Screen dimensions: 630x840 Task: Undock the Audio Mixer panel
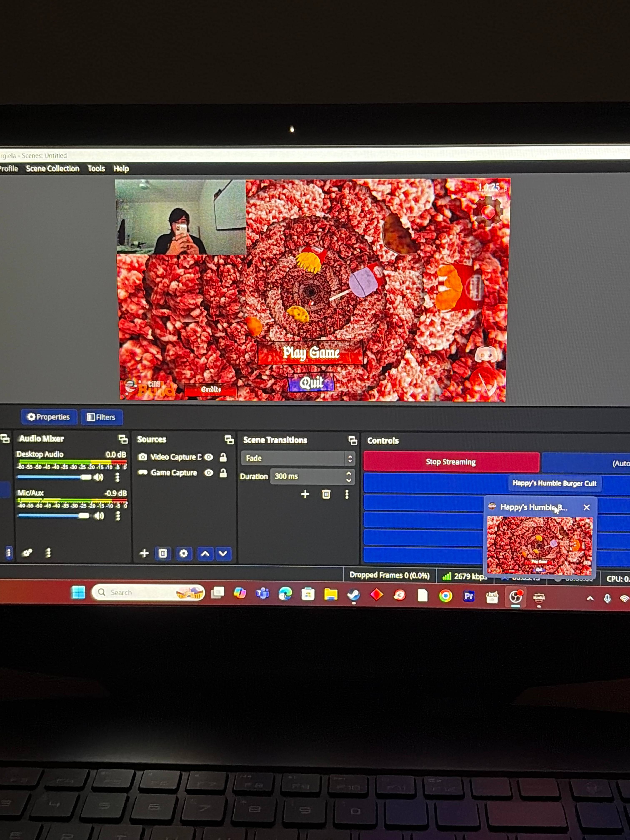[x=123, y=439]
